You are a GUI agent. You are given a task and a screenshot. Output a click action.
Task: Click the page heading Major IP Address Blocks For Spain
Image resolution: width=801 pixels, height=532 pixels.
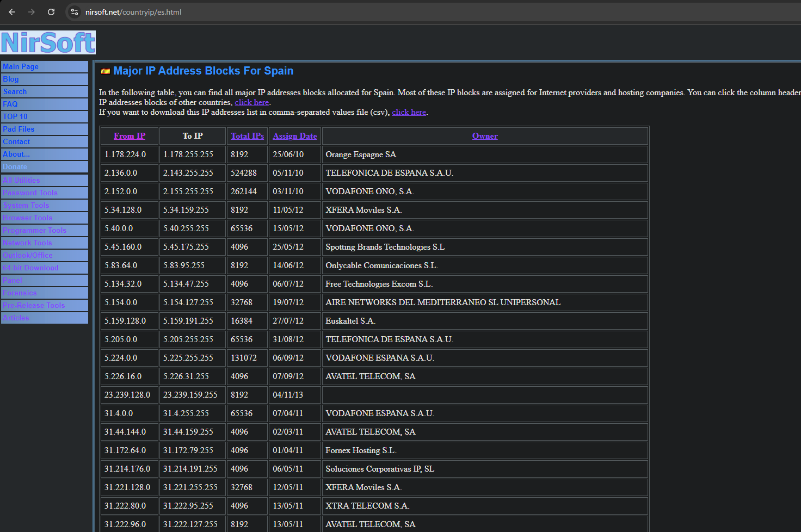(203, 71)
